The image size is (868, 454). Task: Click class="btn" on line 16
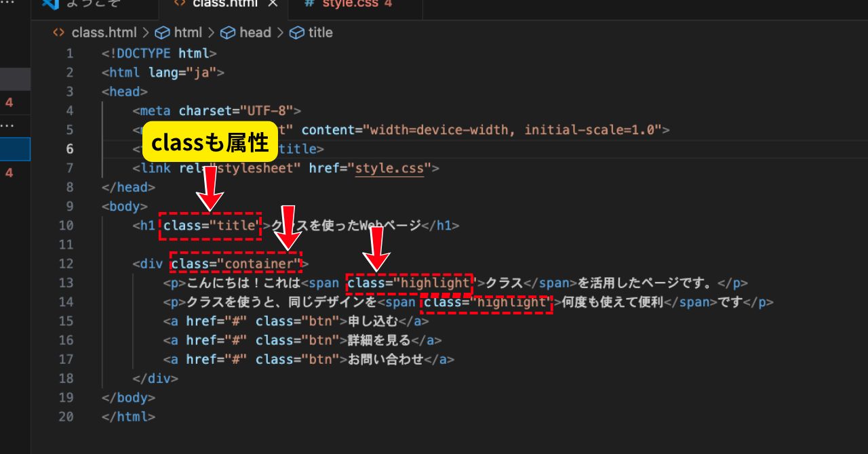point(297,340)
